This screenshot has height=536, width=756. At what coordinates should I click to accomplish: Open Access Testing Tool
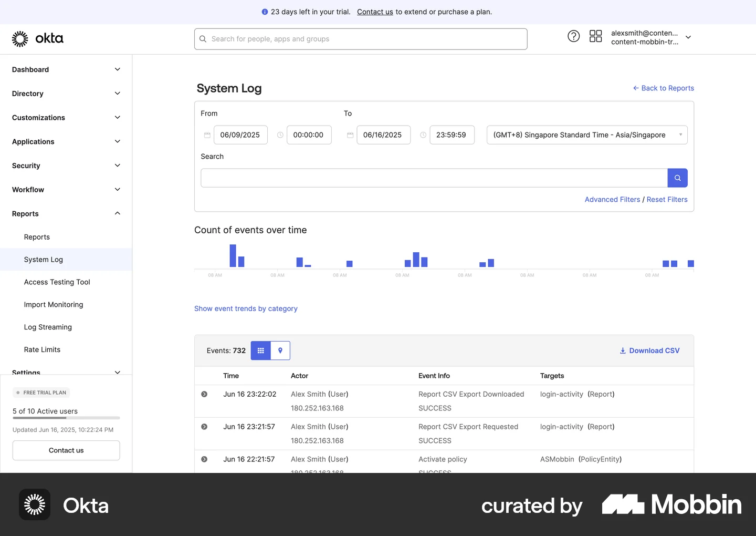57,282
